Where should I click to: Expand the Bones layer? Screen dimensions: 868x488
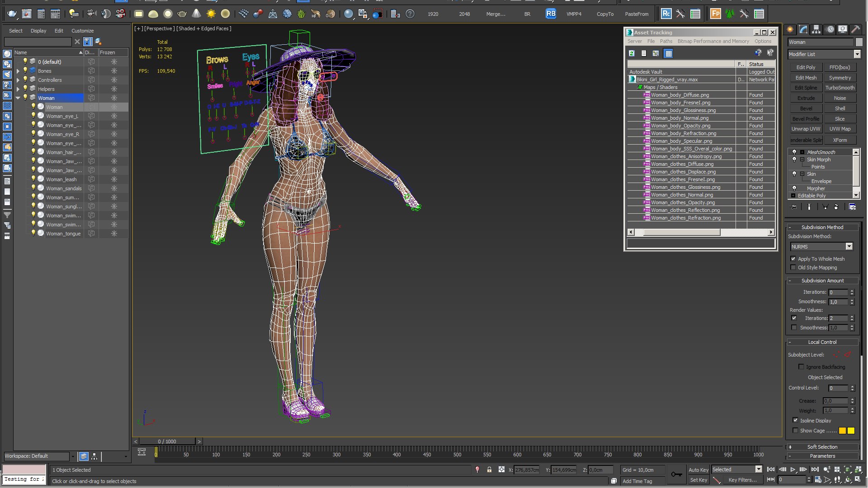pos(18,71)
